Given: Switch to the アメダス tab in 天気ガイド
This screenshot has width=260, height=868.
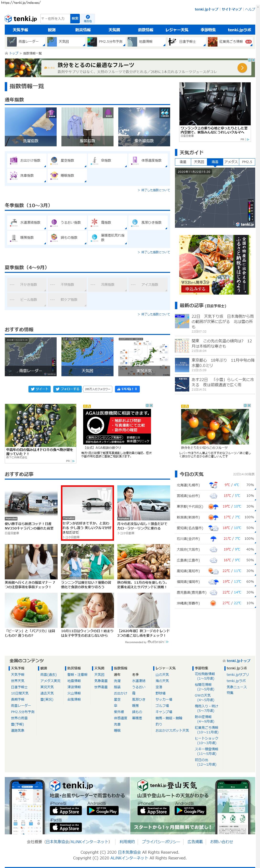Looking at the screenshot, I should coord(231,162).
